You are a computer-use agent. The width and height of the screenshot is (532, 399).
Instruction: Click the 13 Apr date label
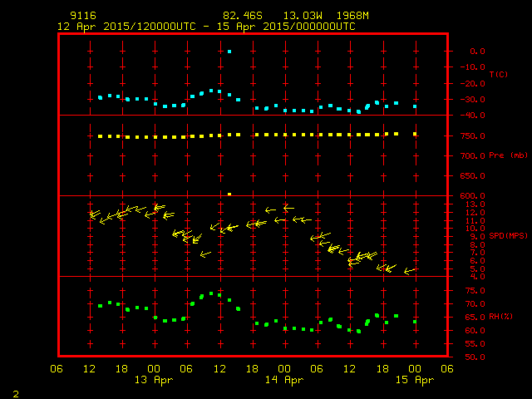click(x=154, y=381)
